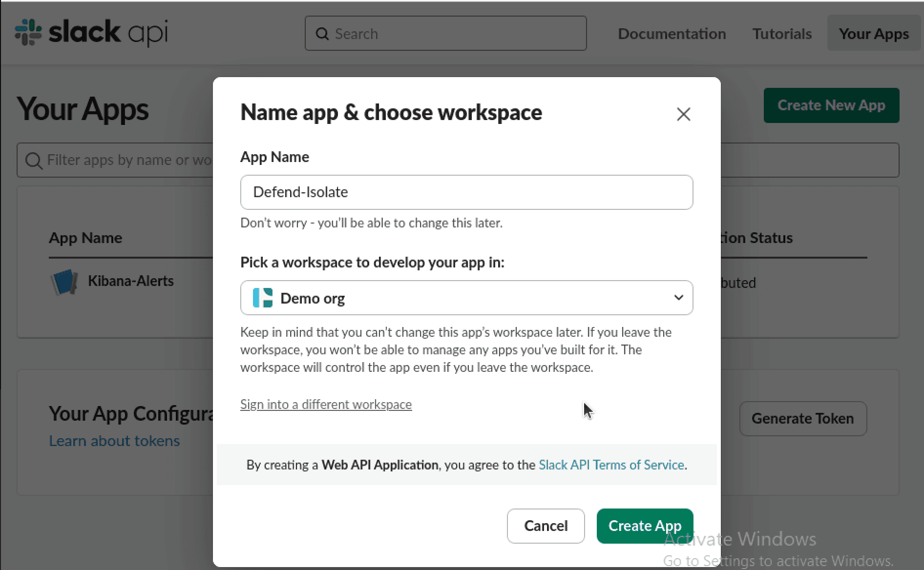The height and width of the screenshot is (570, 924).
Task: Focus the Filter apps by name field
Action: [x=458, y=160]
